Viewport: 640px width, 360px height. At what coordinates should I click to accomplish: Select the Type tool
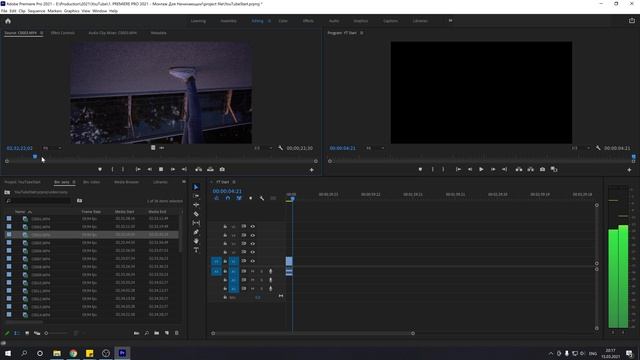(196, 250)
